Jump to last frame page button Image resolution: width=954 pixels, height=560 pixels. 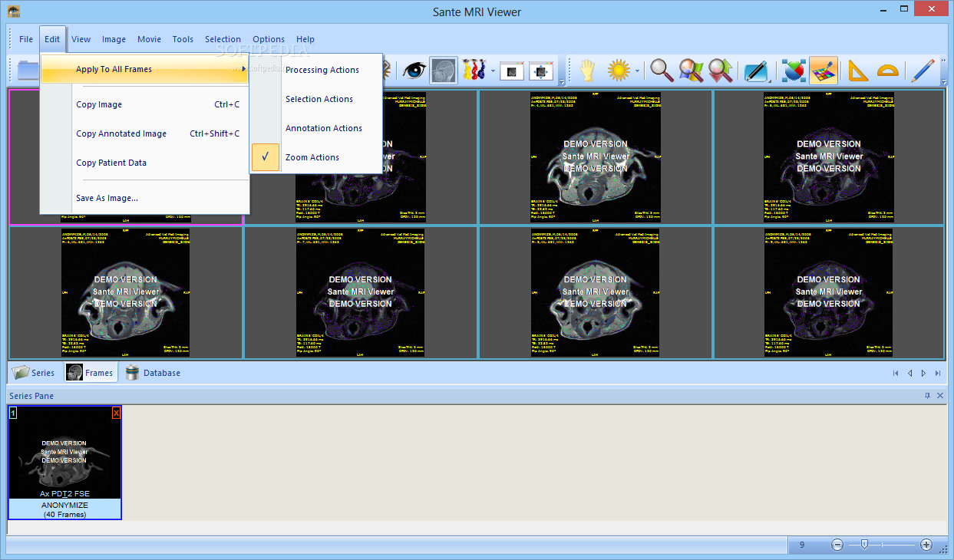click(x=937, y=374)
